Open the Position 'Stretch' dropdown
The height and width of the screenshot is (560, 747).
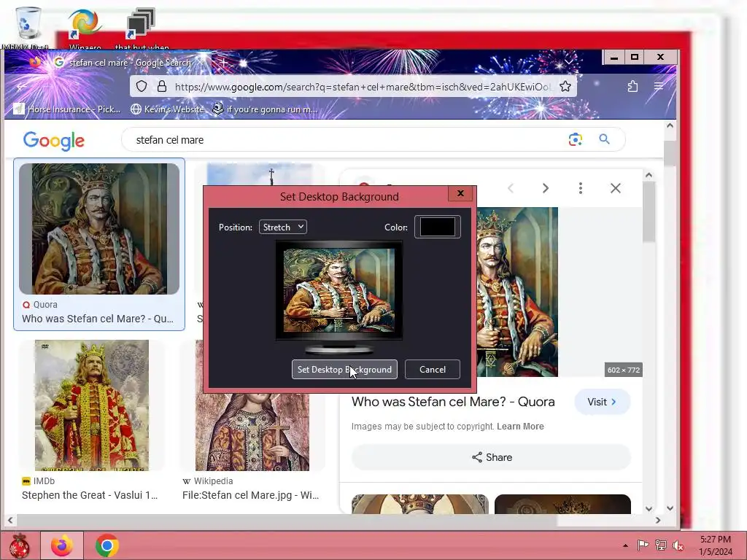click(x=283, y=227)
